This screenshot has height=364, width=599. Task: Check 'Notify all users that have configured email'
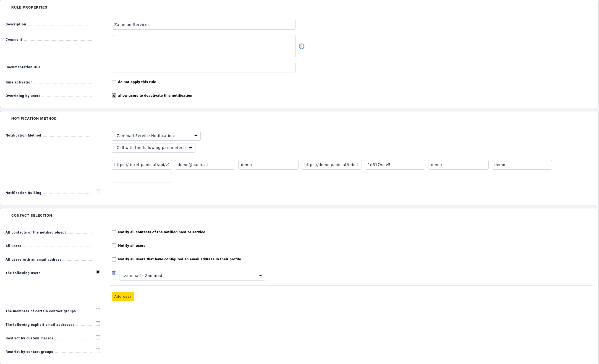(114, 259)
